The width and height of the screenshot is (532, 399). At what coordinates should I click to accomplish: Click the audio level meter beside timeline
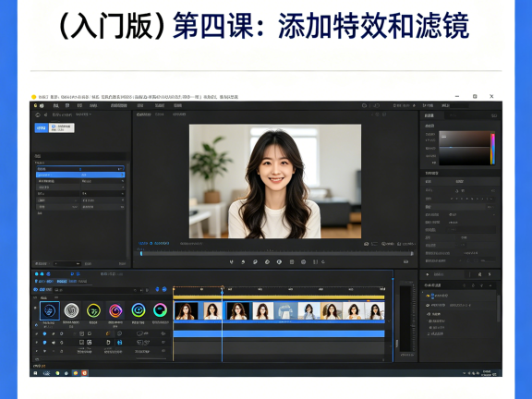pyautogui.click(x=406, y=319)
